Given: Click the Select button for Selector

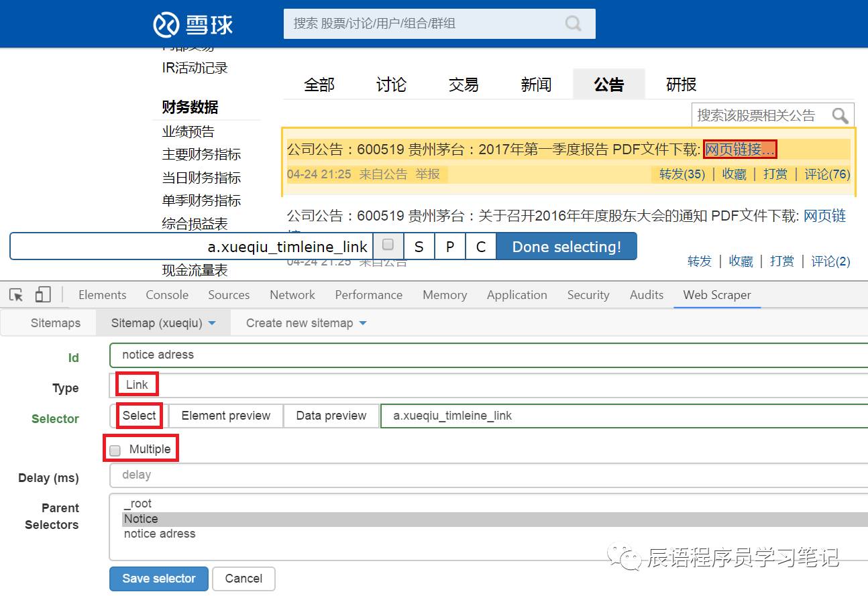Looking at the screenshot, I should (x=139, y=416).
